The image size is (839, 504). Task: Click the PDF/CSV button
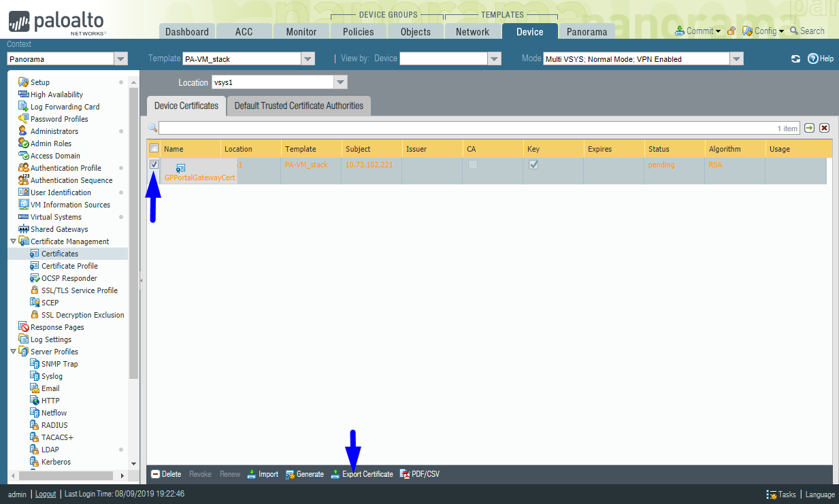[x=420, y=474]
